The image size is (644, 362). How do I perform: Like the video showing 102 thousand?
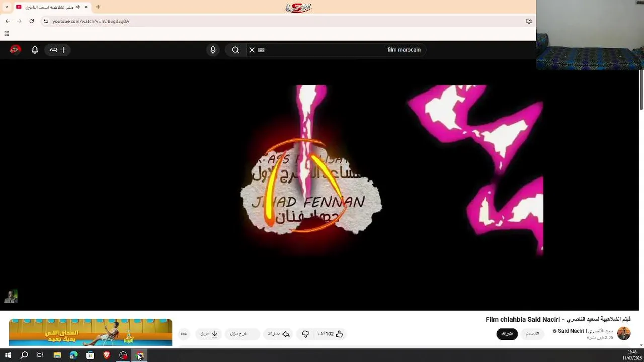[331, 334]
